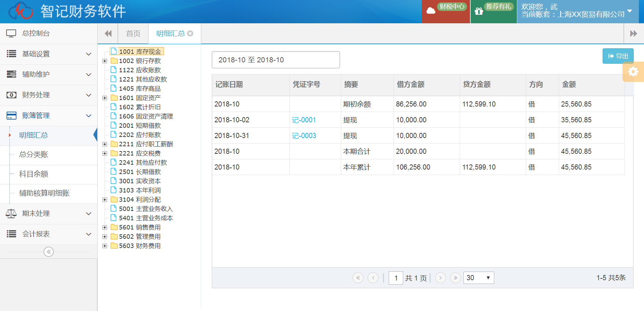The width and height of the screenshot is (644, 311).
Task: Switch to the 首页 tab
Action: (x=133, y=34)
